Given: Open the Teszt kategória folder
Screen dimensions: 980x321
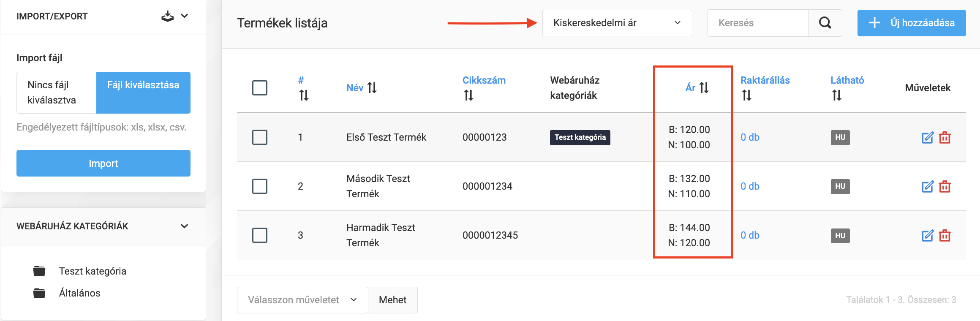Looking at the screenshot, I should (x=93, y=271).
